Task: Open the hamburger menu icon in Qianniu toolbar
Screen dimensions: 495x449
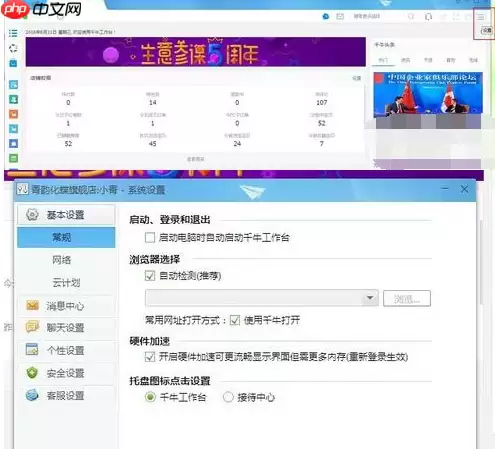Action: [x=480, y=17]
